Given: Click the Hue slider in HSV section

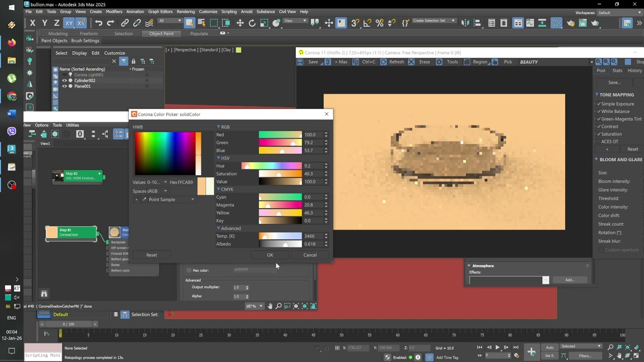Looking at the screenshot, I should (x=272, y=166).
